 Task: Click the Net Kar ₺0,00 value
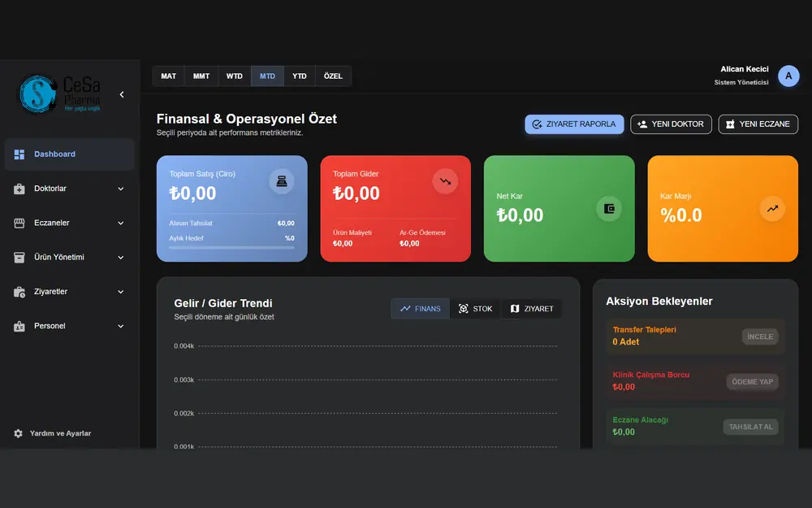click(x=520, y=215)
